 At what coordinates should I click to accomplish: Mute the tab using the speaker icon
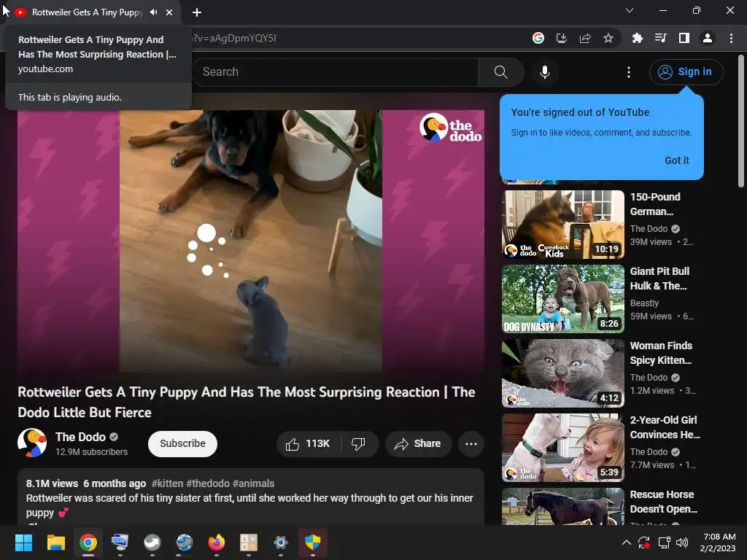[x=153, y=12]
